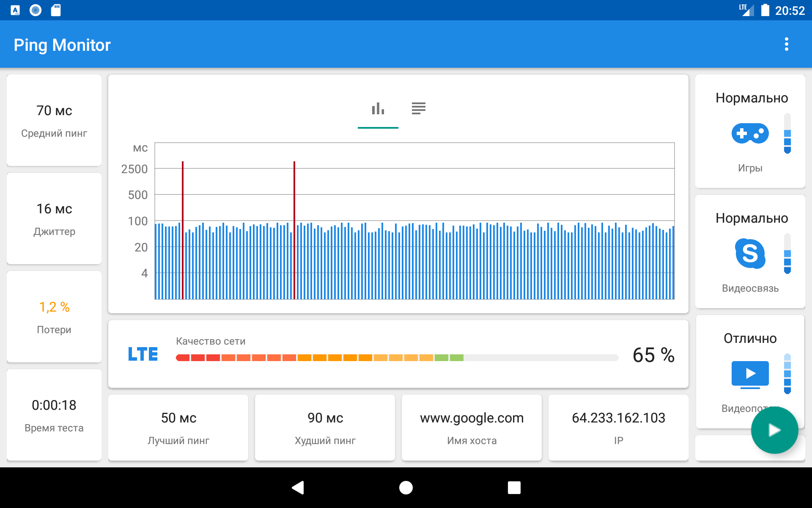Viewport: 812px width, 508px height.
Task: Click the '65 %' quality value
Action: tap(653, 355)
